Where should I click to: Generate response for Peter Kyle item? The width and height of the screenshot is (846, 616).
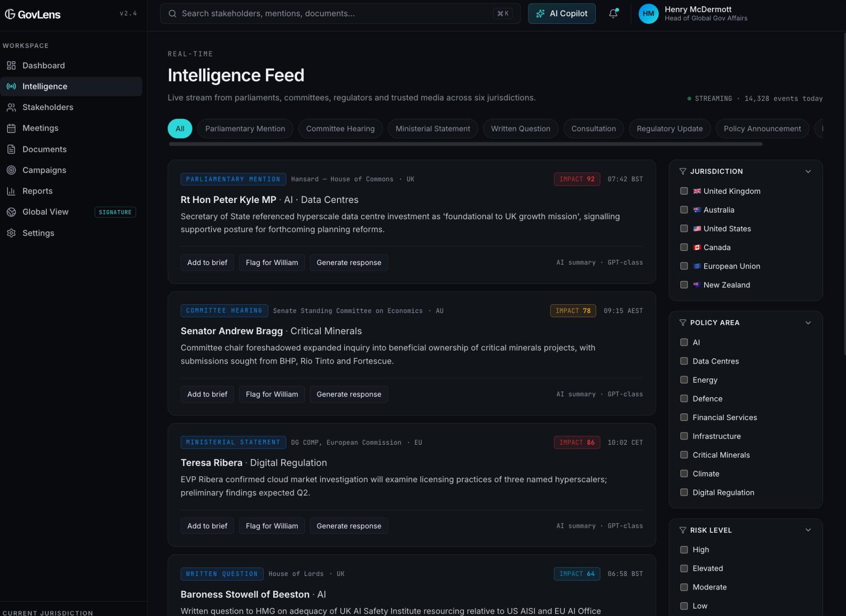point(349,263)
